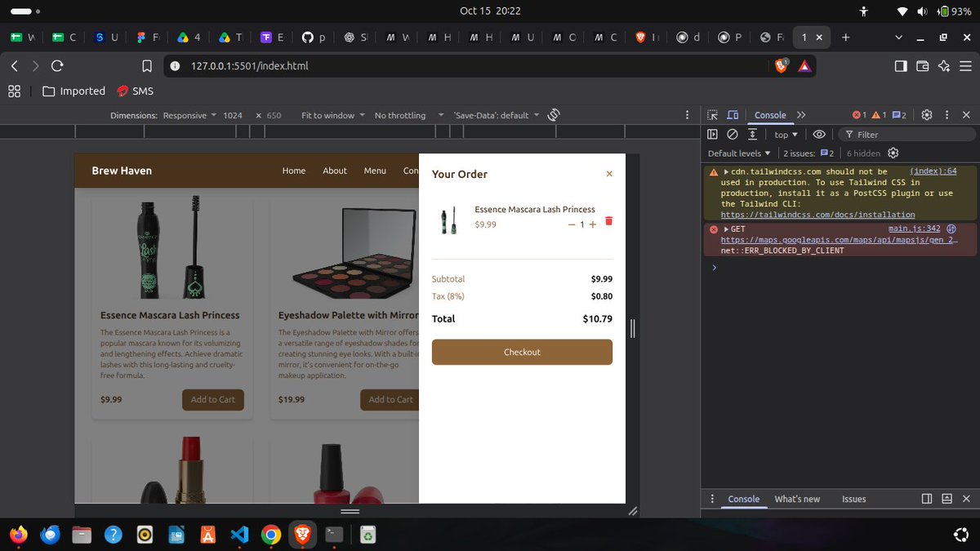Open the (index):64 source link

(933, 171)
